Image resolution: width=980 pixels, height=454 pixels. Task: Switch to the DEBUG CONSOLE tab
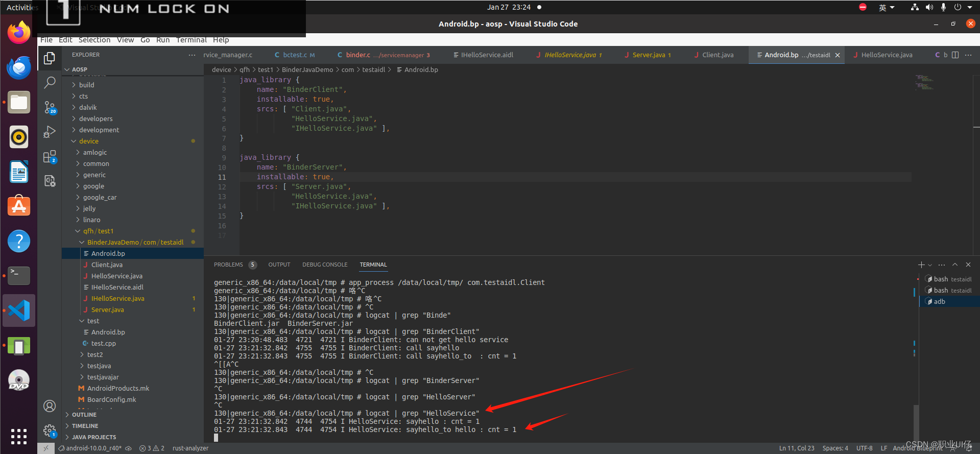(325, 265)
